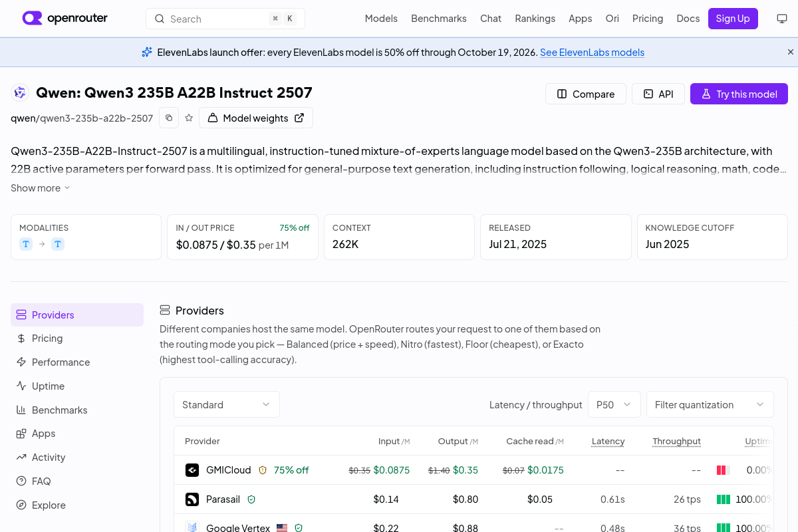
Task: Click Try this model
Action: pos(739,94)
